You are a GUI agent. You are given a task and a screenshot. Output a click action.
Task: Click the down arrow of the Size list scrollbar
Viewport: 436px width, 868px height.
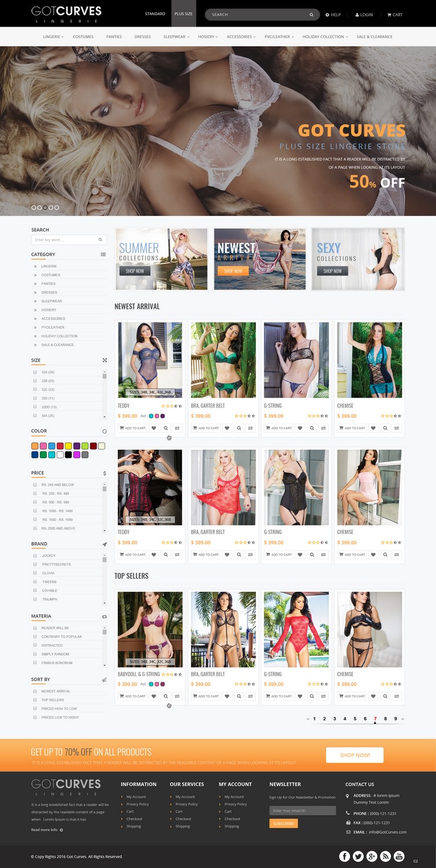tap(105, 417)
